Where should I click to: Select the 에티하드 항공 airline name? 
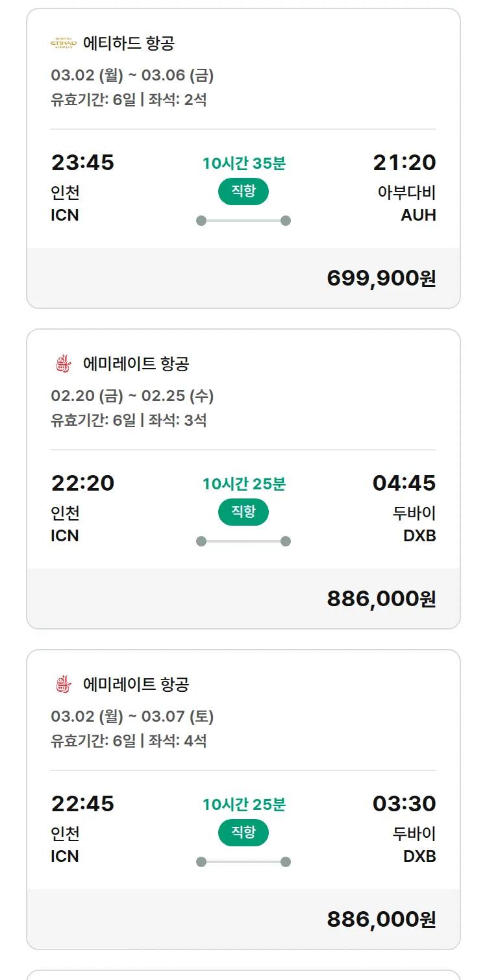pos(129,43)
